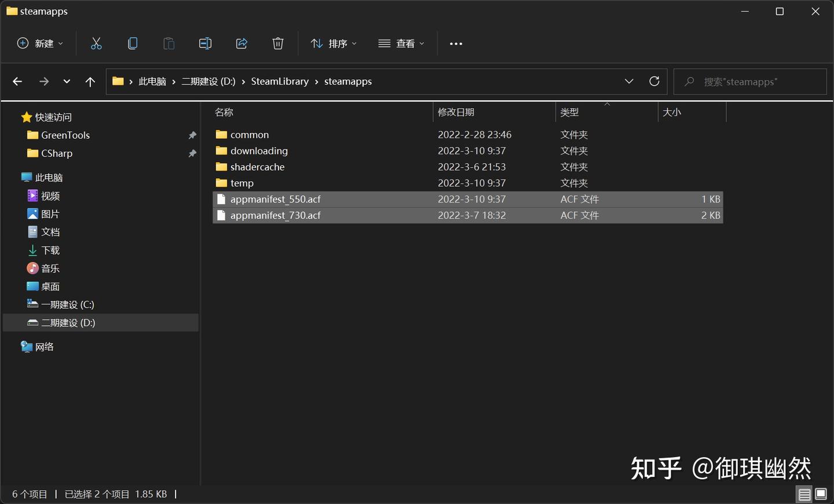Go back to the previous folder

tap(17, 81)
